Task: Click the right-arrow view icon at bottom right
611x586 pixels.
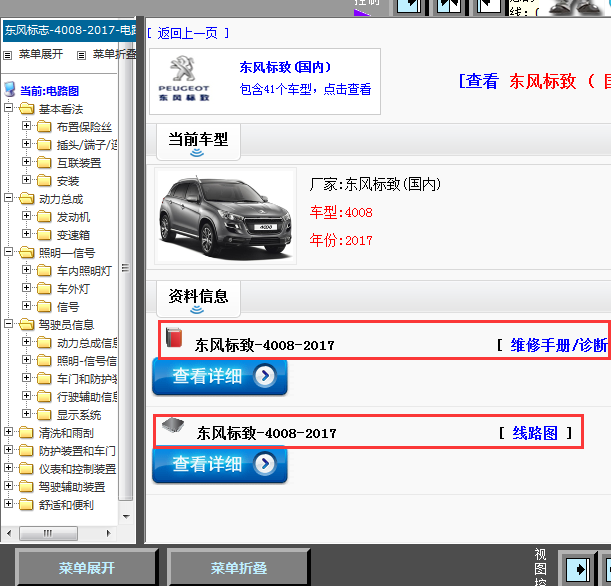Action: coord(577,570)
